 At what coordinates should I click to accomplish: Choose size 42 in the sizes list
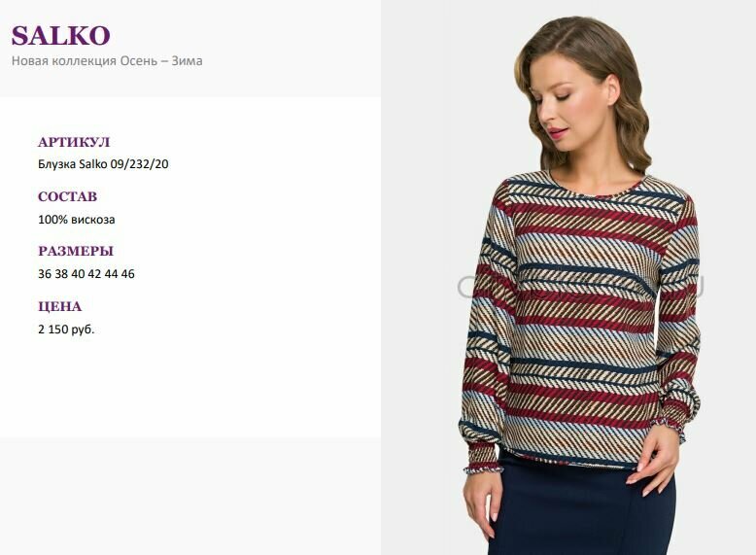point(94,274)
